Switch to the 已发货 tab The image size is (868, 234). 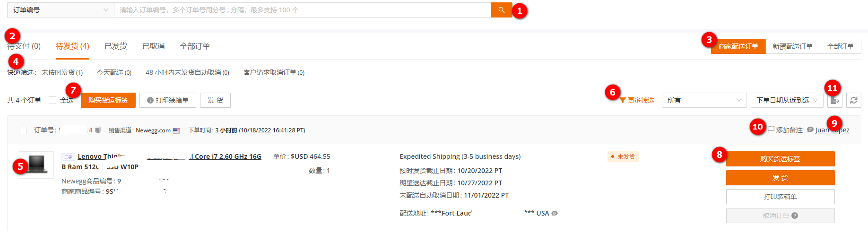pos(115,46)
